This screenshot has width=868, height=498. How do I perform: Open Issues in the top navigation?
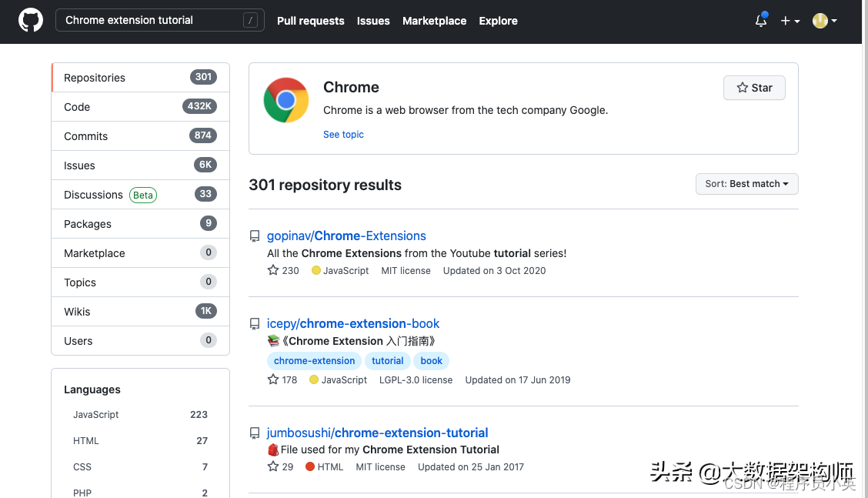pyautogui.click(x=373, y=21)
